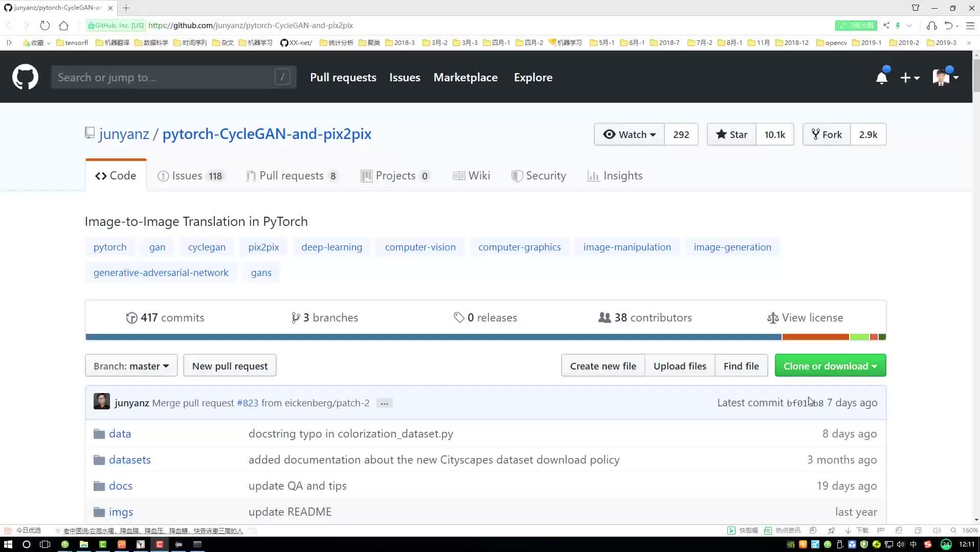Open the Watch dropdown

pyautogui.click(x=629, y=134)
